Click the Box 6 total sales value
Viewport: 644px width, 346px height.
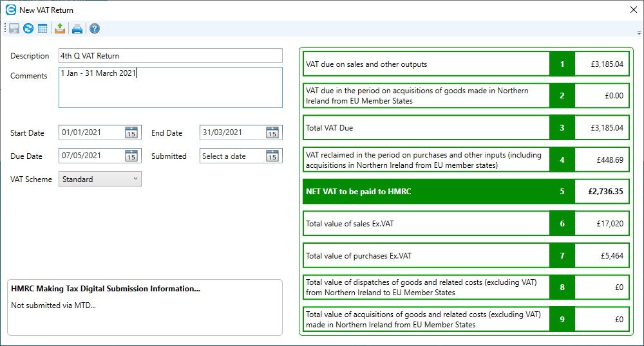(601, 223)
